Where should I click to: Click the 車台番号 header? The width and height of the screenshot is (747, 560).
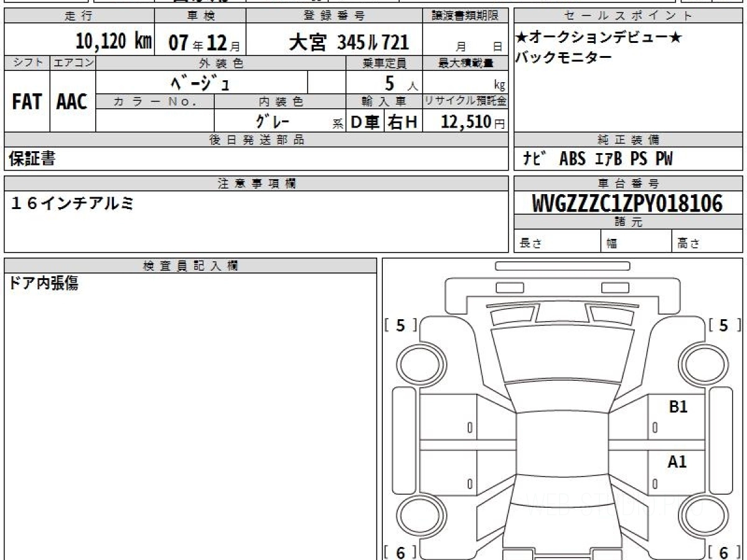(x=628, y=184)
